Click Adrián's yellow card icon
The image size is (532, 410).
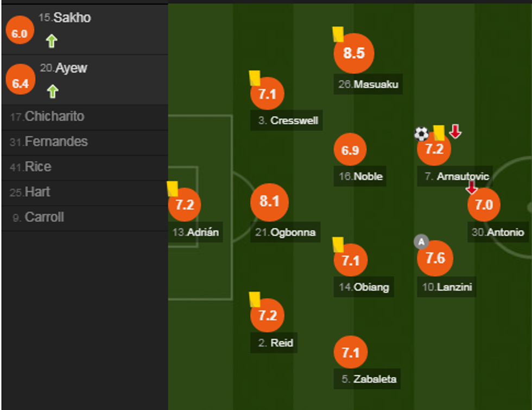click(x=173, y=188)
